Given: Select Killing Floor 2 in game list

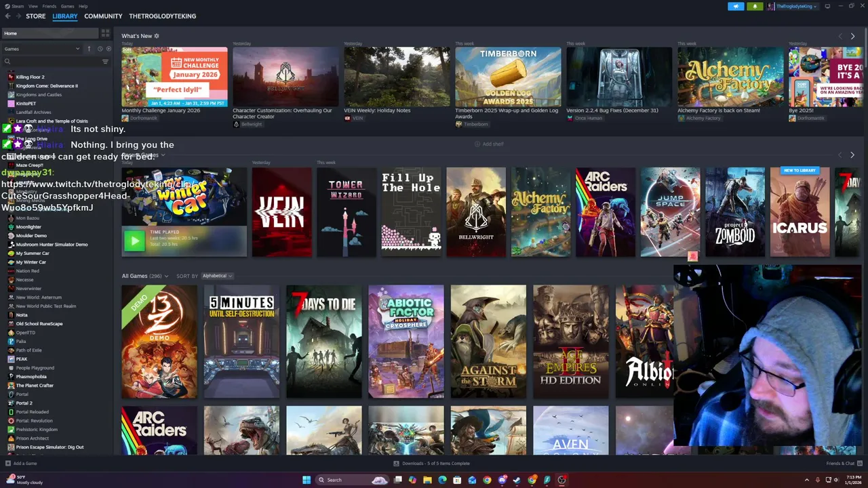Looking at the screenshot, I should pos(30,77).
